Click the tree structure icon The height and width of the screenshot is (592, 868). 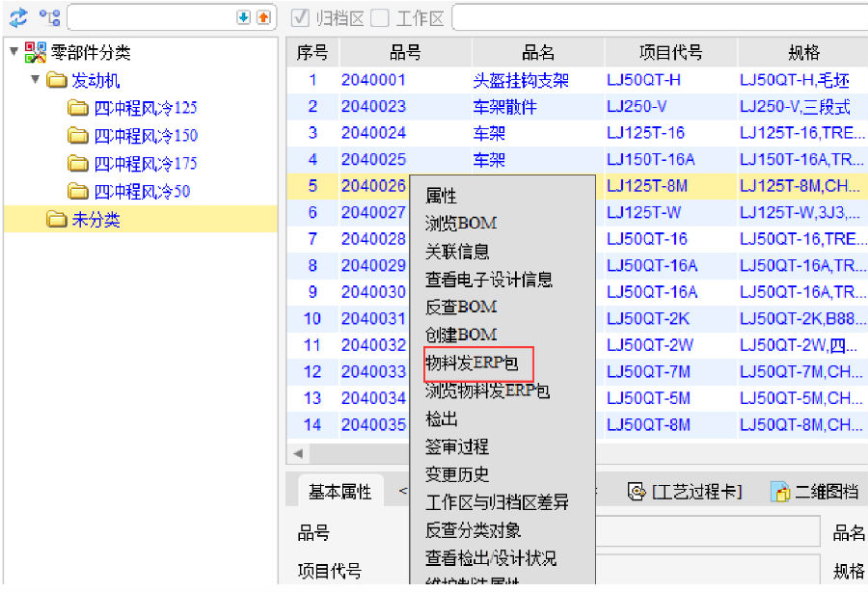click(49, 17)
